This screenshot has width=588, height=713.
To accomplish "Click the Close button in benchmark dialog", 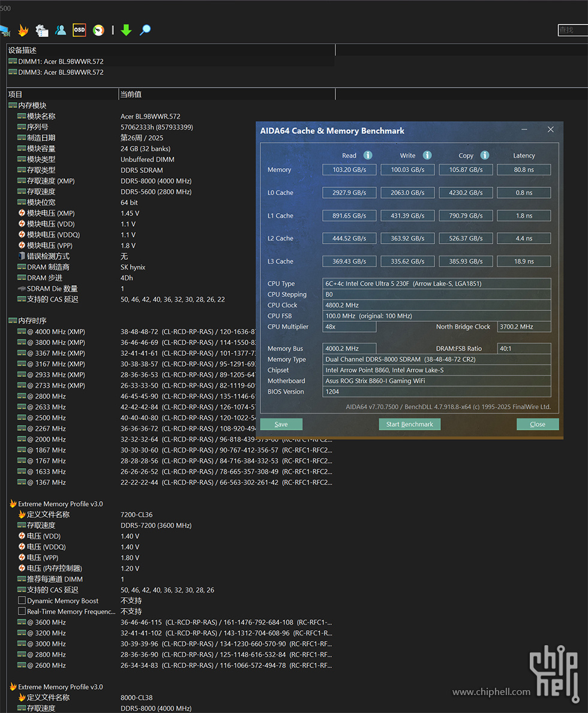I will (538, 424).
